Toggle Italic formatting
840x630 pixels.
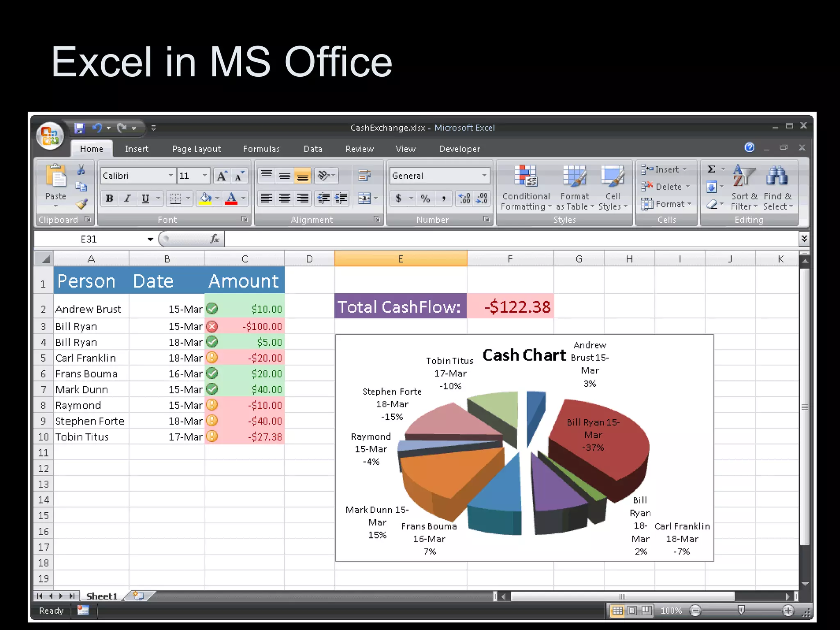pos(127,199)
